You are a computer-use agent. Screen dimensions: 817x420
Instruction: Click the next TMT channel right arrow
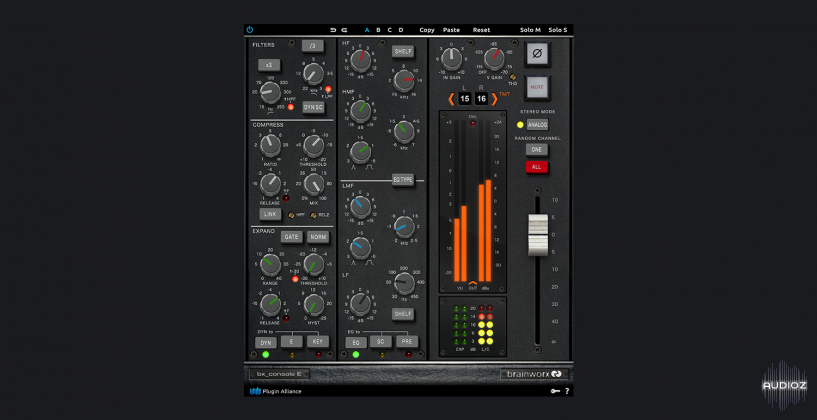(x=494, y=98)
